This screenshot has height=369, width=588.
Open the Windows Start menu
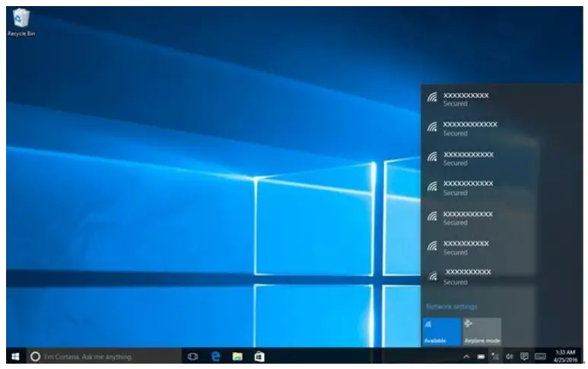[x=15, y=356]
